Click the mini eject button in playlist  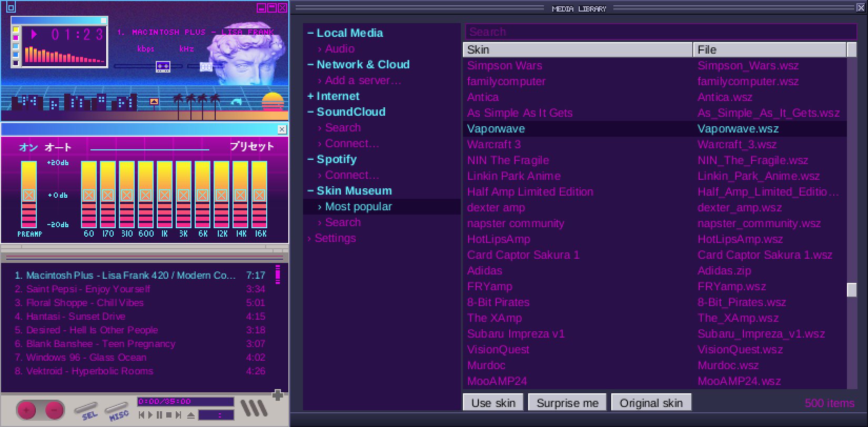(190, 415)
